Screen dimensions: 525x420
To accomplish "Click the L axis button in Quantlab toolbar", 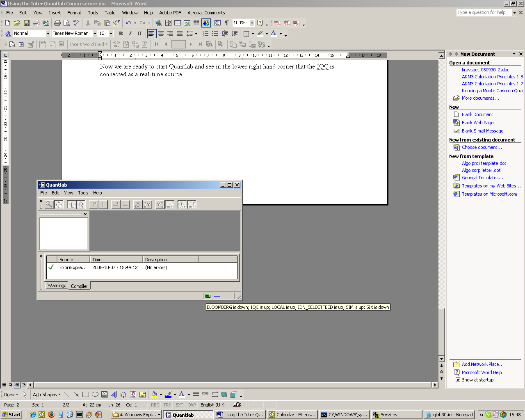I will [72, 205].
